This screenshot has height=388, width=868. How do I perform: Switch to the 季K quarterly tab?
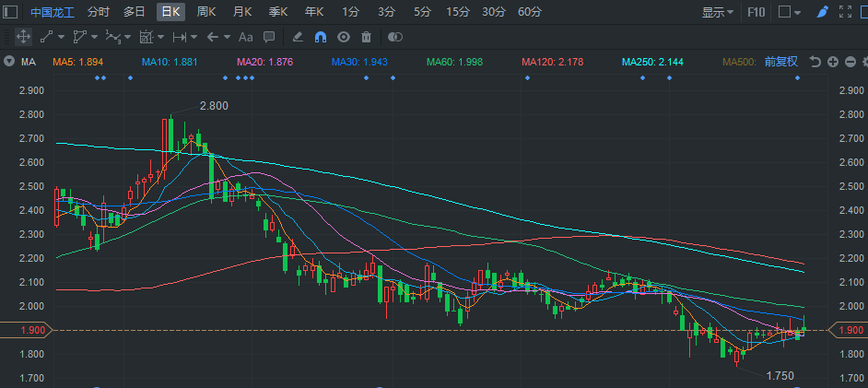[278, 12]
